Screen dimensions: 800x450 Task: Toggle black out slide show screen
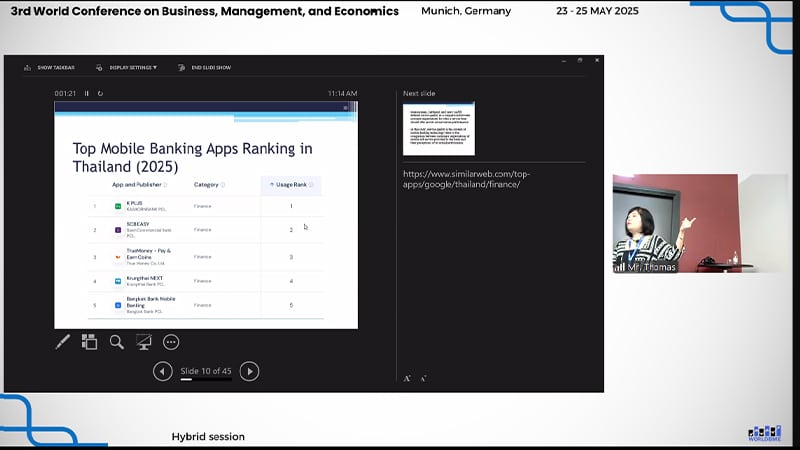143,342
